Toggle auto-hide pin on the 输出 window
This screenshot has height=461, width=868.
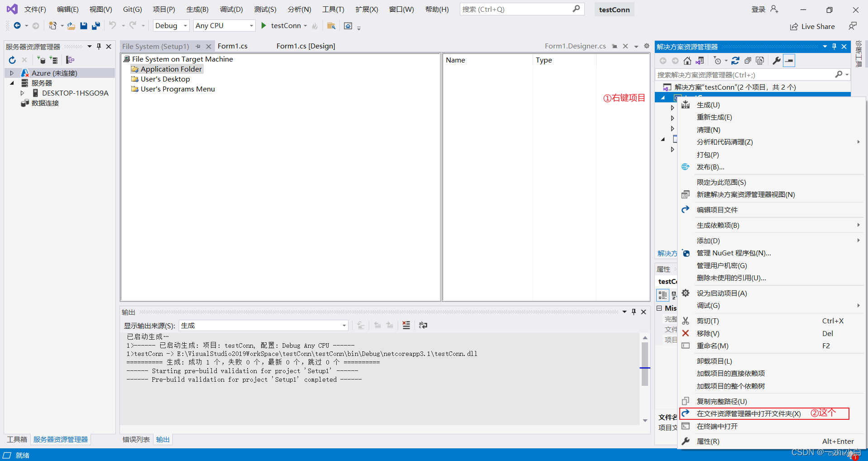click(x=634, y=312)
